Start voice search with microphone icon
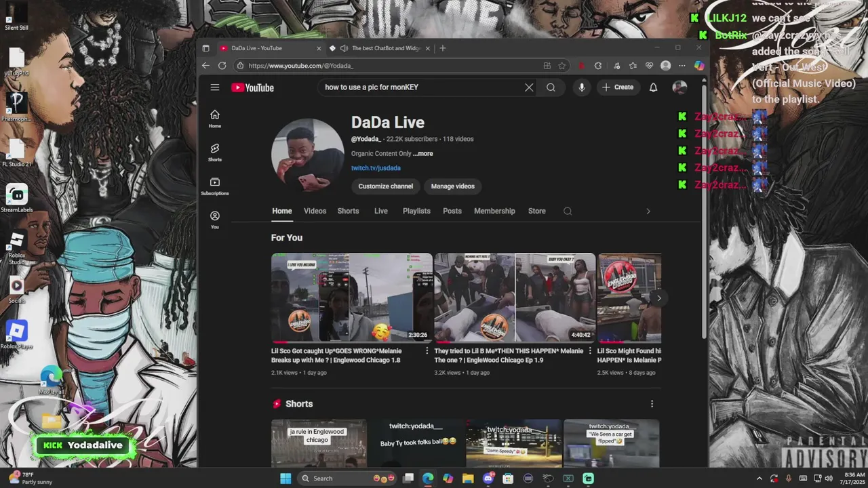This screenshot has height=488, width=868. (x=581, y=87)
